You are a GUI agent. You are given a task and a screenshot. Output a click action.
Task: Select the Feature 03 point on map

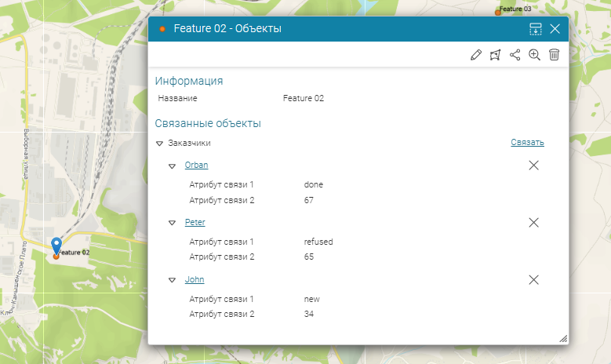point(497,11)
